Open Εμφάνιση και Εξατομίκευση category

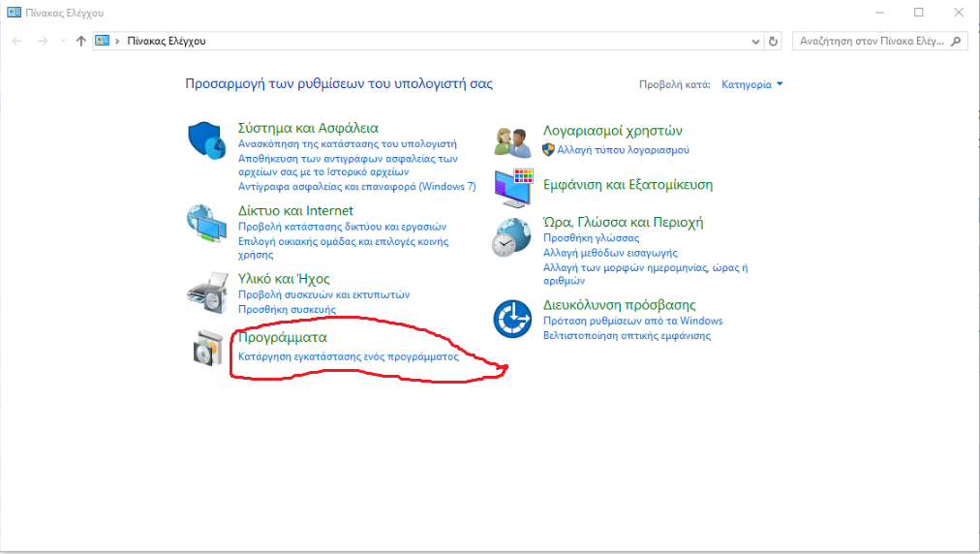[628, 185]
